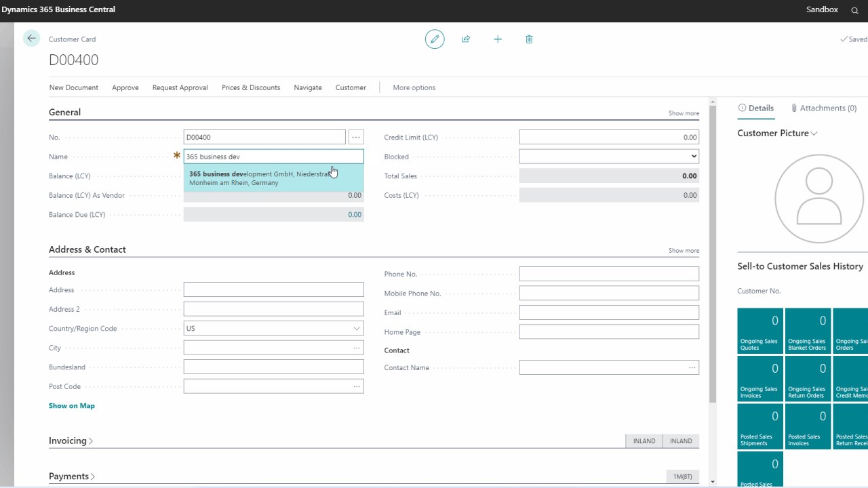This screenshot has height=488, width=868.
Task: Click Show more in Address & Contact
Action: coord(684,251)
